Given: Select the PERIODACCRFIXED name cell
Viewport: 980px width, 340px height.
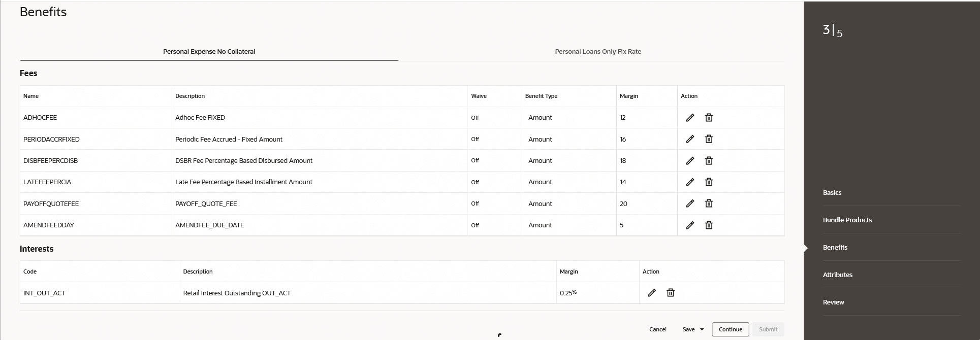Looking at the screenshot, I should pyautogui.click(x=51, y=139).
